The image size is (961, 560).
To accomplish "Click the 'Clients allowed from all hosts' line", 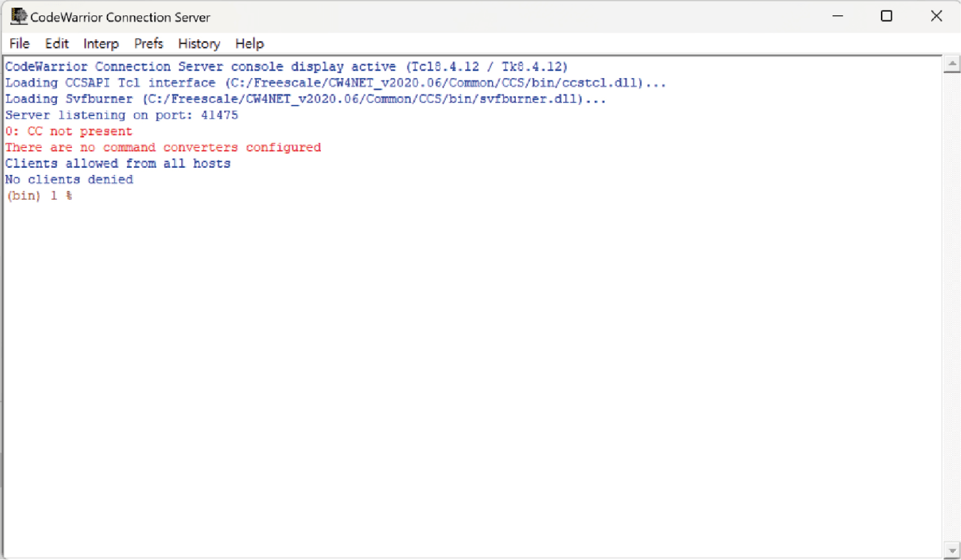I will point(118,163).
